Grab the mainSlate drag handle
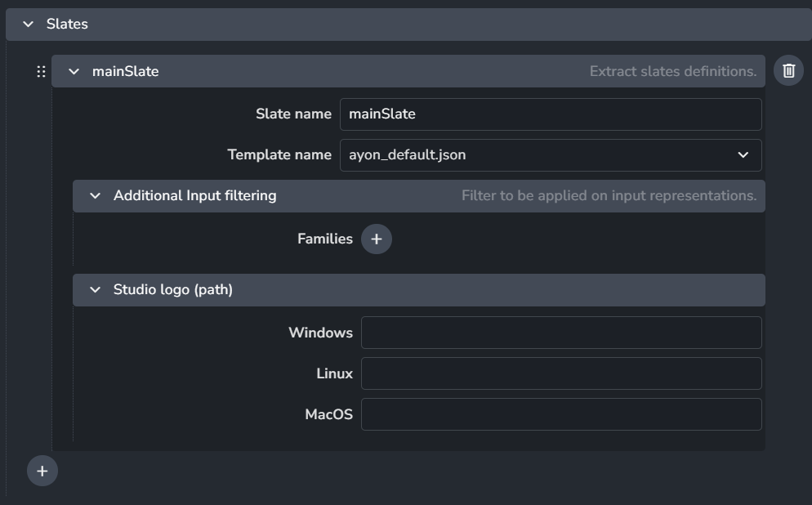 pos(41,72)
